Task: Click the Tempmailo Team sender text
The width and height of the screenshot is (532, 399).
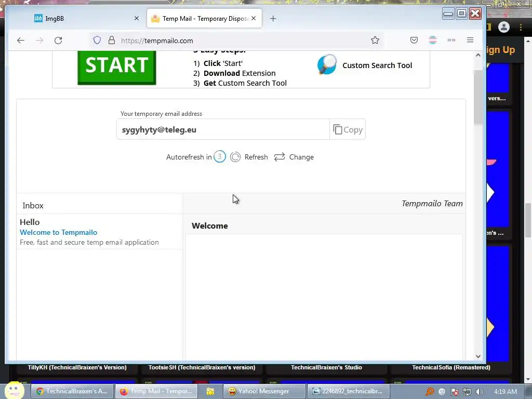Action: point(432,204)
